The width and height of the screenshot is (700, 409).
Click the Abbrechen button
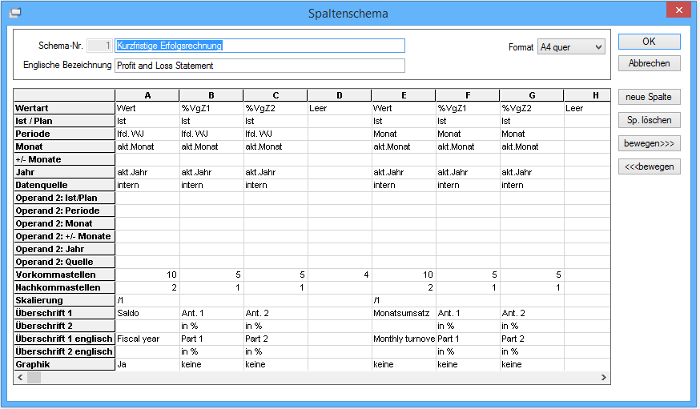click(649, 63)
